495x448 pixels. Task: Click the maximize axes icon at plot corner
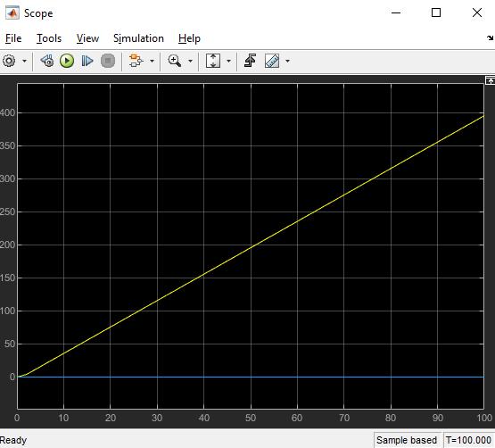click(490, 80)
